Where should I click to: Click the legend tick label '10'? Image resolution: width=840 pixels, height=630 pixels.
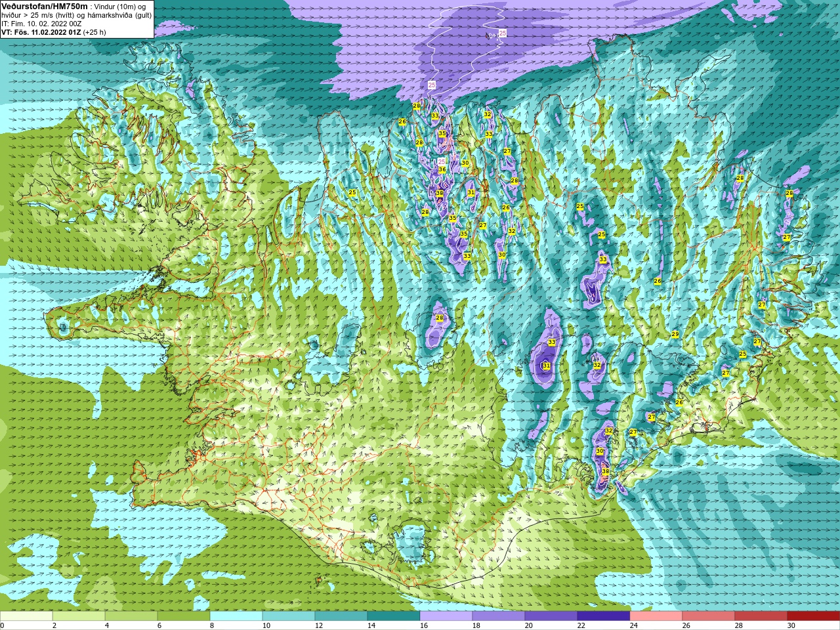[x=266, y=625]
